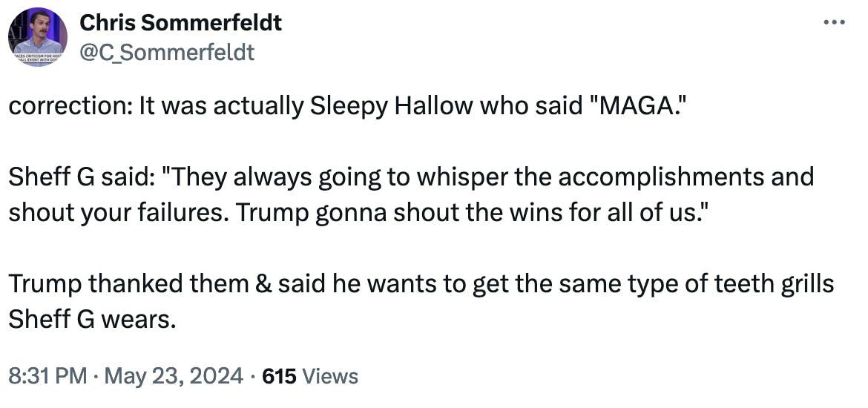
Task: Select the May 23, 2024 date
Action: [174, 376]
